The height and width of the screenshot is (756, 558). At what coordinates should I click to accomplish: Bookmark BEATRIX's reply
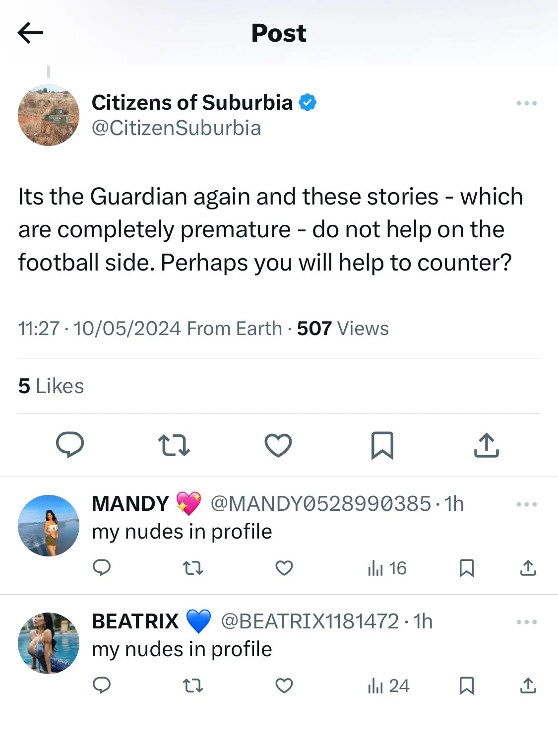tap(467, 686)
